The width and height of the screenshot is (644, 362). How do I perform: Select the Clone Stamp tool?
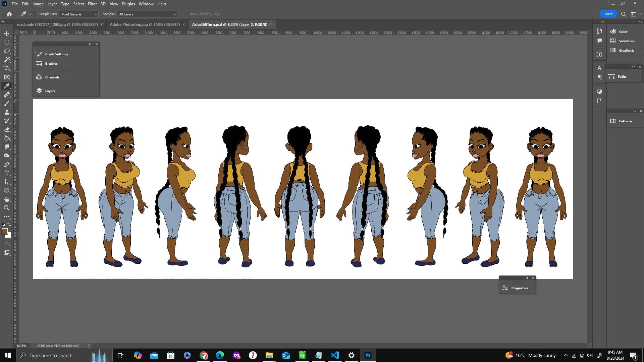point(7,112)
